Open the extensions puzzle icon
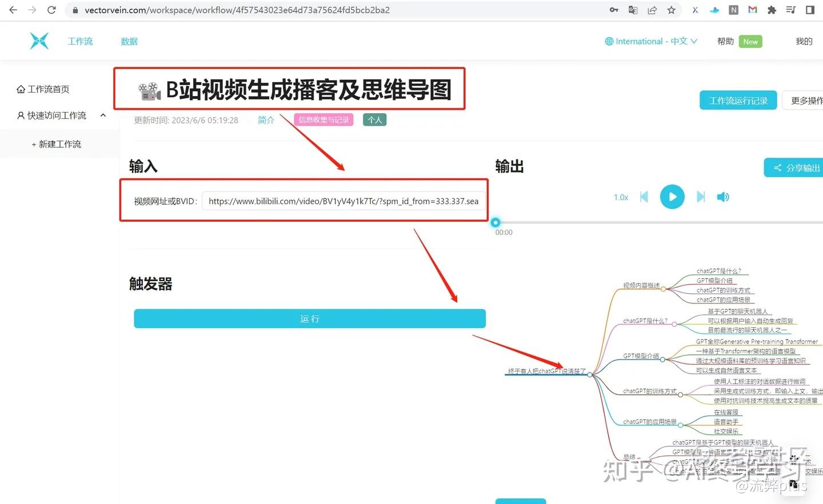This screenshot has width=823, height=504. pos(772,10)
